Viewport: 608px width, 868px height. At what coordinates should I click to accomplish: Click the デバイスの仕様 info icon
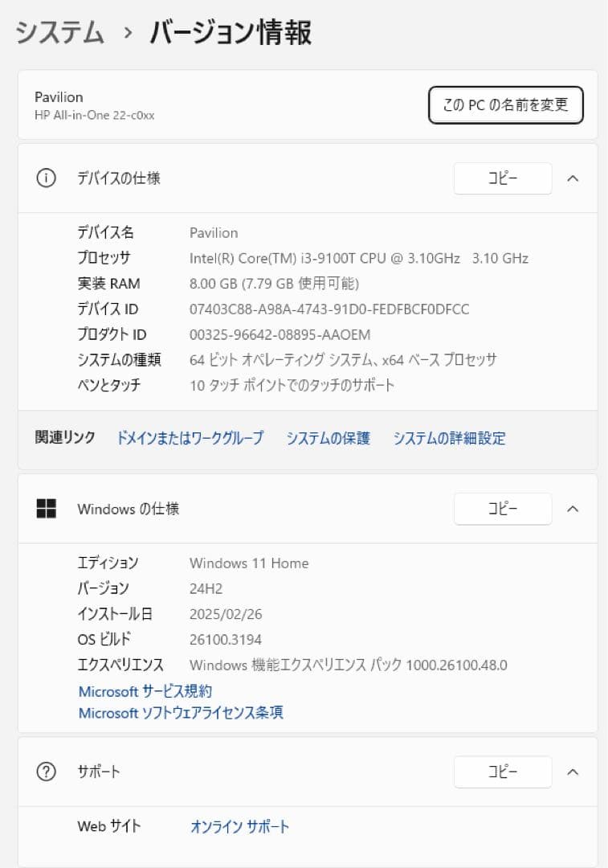click(46, 178)
